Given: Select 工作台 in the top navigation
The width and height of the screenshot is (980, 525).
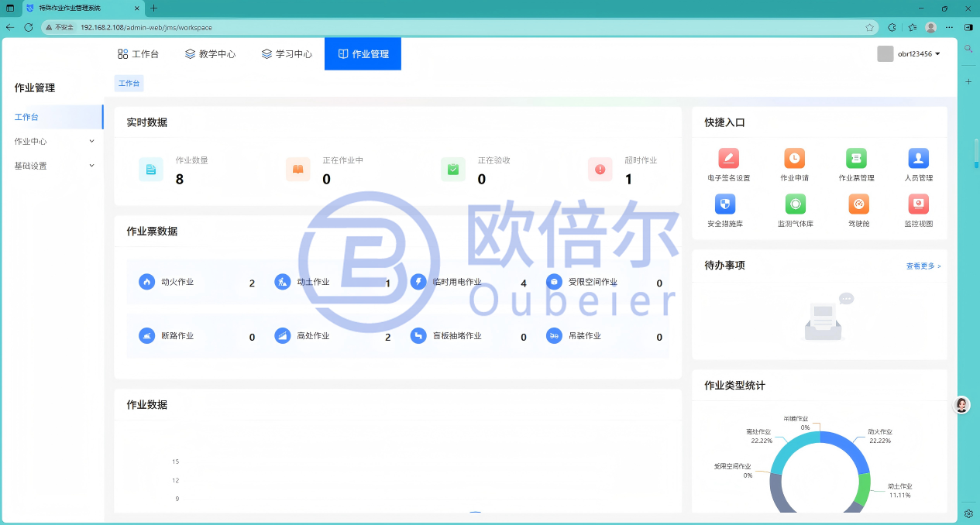Looking at the screenshot, I should [x=138, y=54].
